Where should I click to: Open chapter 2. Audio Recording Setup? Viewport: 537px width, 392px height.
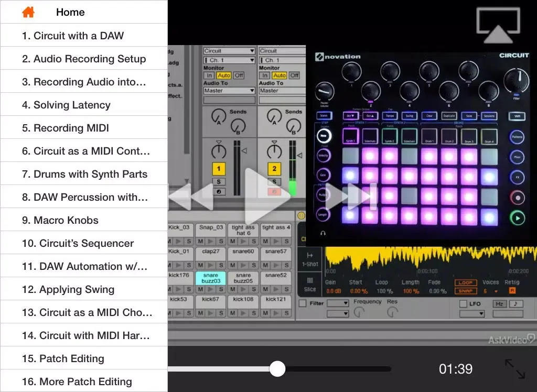[84, 59]
